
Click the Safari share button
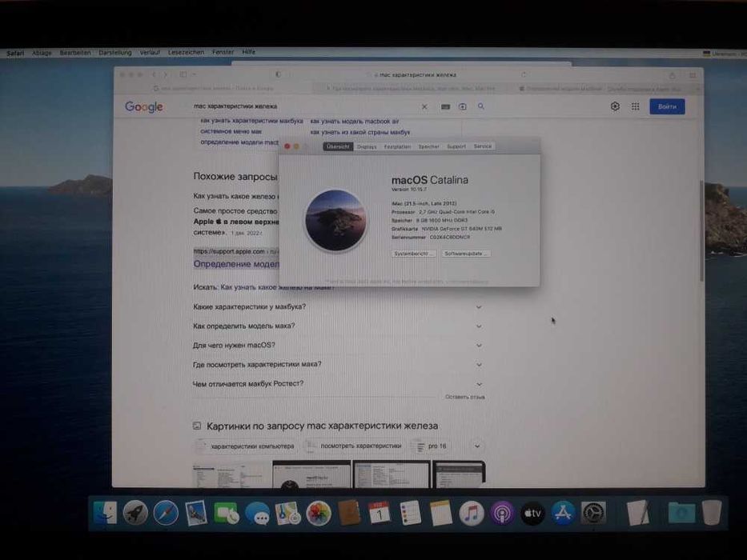tap(673, 75)
